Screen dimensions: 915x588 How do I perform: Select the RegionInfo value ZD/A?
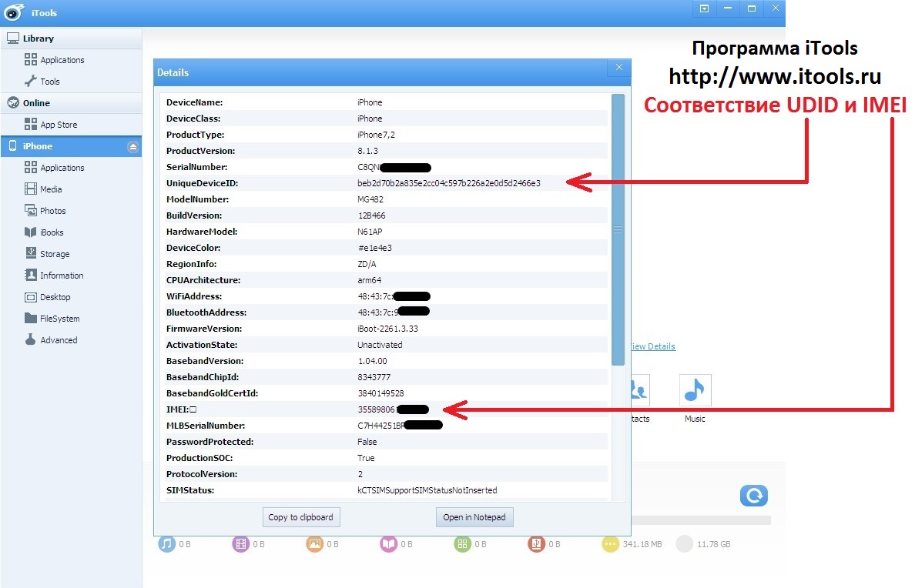[x=367, y=264]
